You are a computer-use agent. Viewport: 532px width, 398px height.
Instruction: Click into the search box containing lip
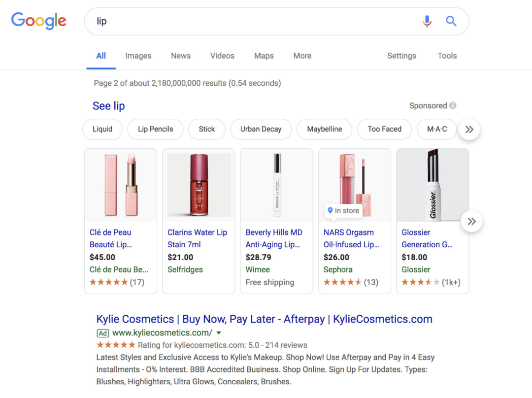(246, 21)
